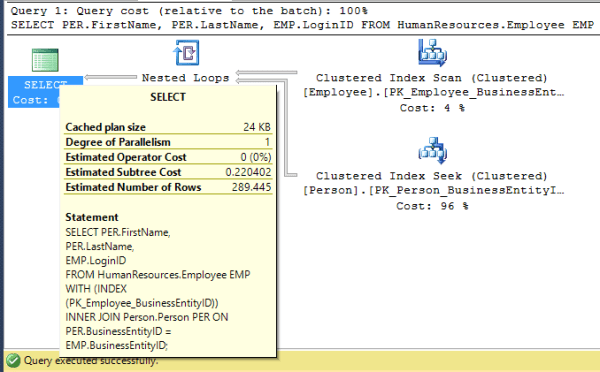
Task: Click the '24 KB' value
Action: coord(257,127)
